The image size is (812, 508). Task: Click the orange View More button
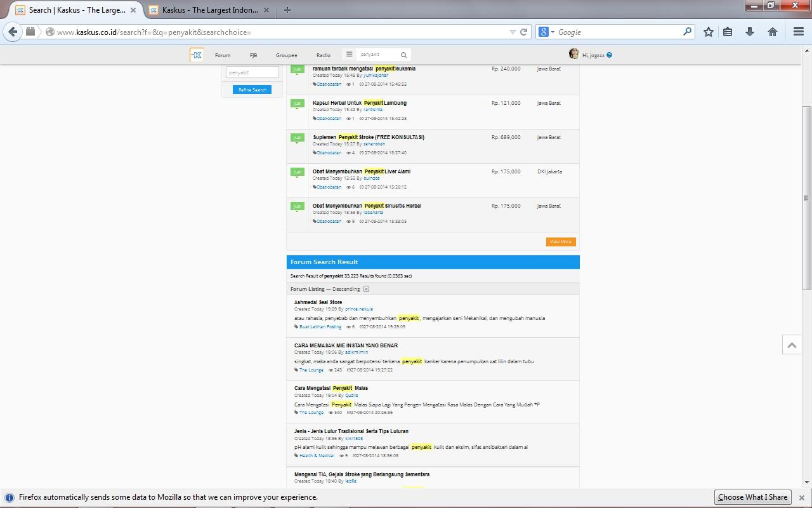tap(561, 242)
